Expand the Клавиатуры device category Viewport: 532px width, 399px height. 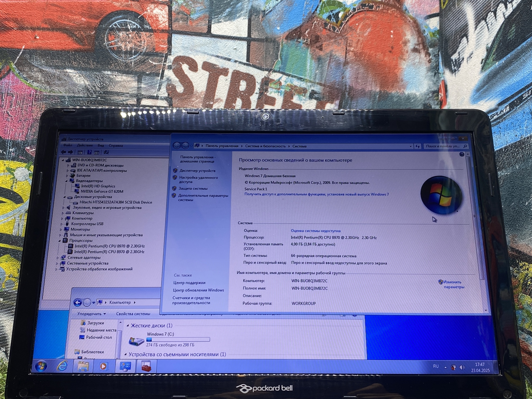tap(63, 213)
